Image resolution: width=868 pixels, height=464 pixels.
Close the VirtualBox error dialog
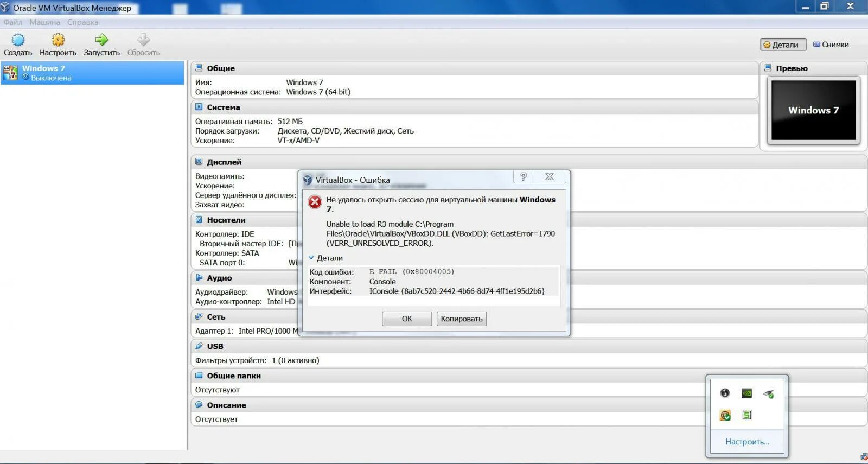pos(550,176)
